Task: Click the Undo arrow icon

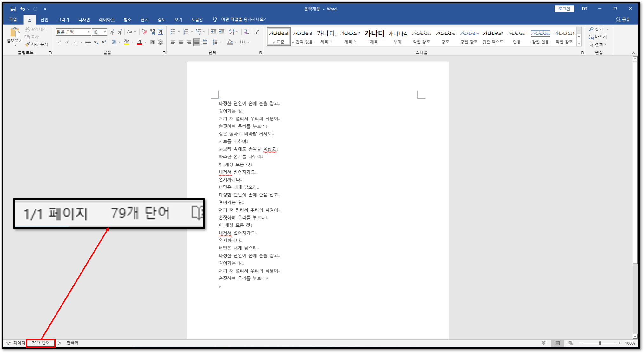Action: click(x=23, y=9)
